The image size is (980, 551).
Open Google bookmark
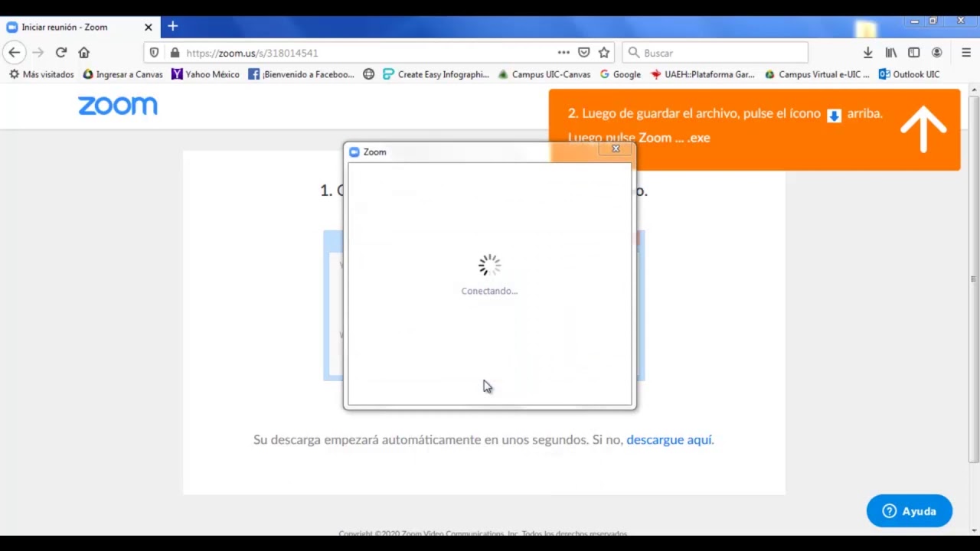tap(620, 74)
